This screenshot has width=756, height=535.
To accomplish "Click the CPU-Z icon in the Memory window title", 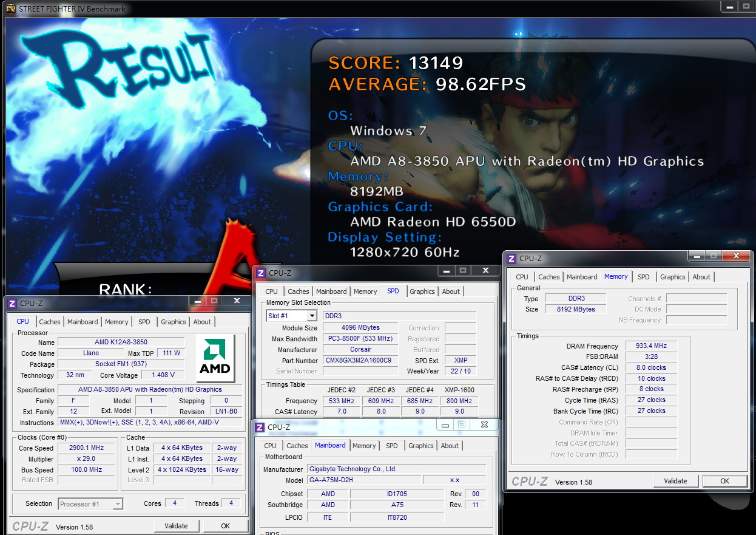I will point(511,259).
